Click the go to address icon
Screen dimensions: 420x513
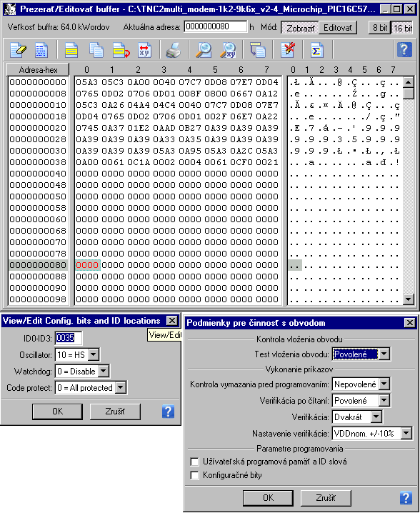pos(258,50)
